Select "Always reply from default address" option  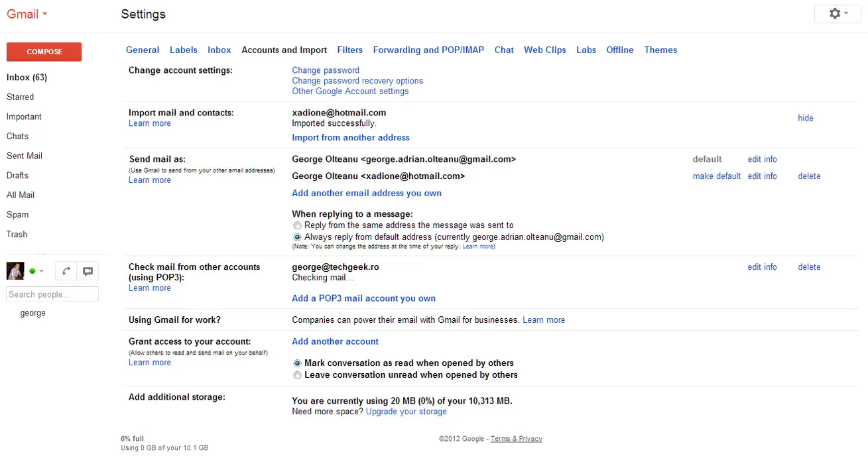(297, 237)
